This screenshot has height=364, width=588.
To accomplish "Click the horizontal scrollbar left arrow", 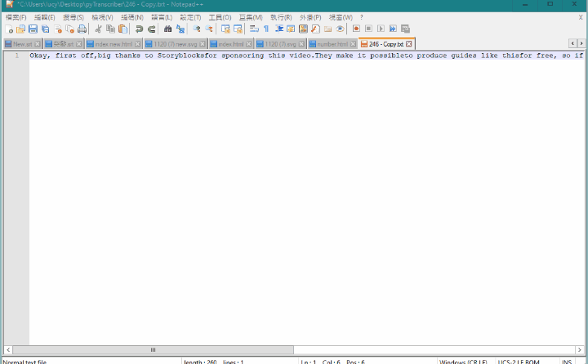I will point(8,350).
